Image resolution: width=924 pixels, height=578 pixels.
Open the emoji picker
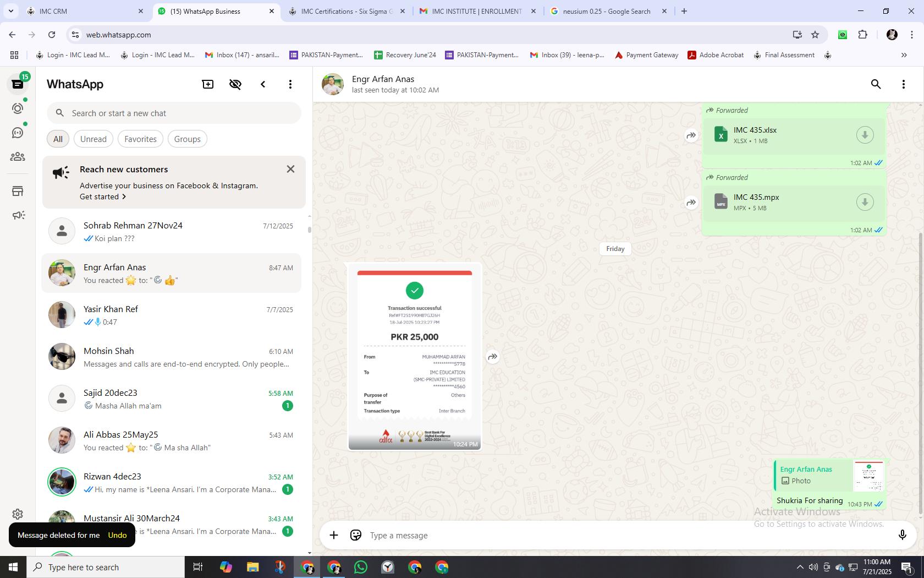pos(356,535)
